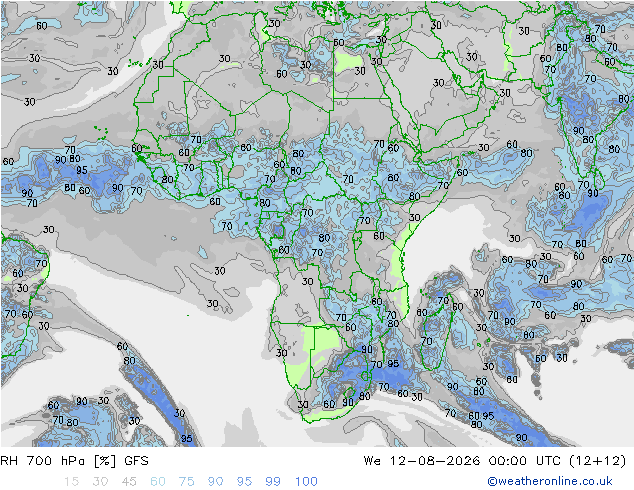Click legend value 15
The width and height of the screenshot is (634, 490).
click(71, 482)
